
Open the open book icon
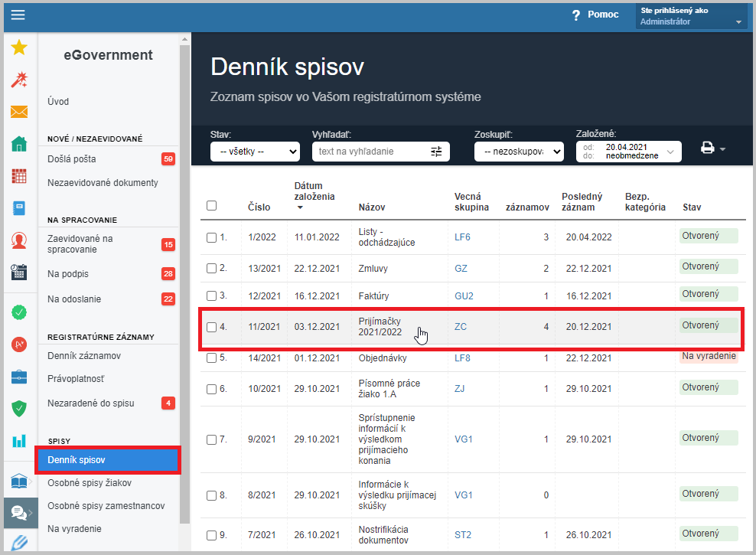click(19, 482)
